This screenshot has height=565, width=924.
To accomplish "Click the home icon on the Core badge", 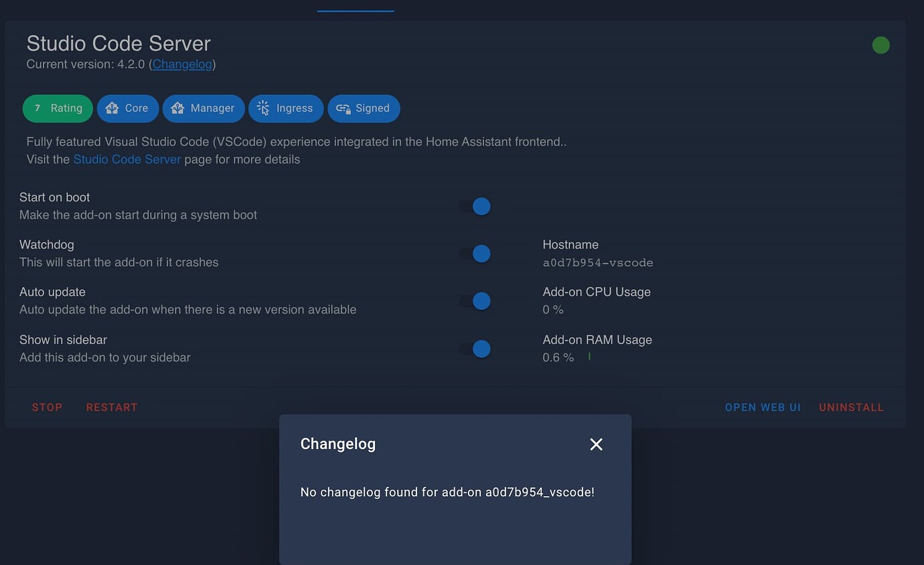I will tap(111, 108).
